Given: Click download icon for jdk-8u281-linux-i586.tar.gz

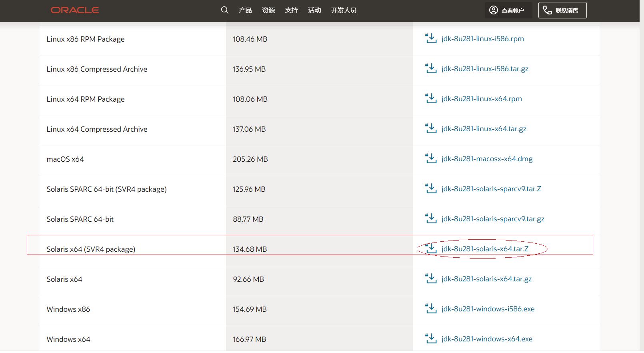Looking at the screenshot, I should (431, 68).
